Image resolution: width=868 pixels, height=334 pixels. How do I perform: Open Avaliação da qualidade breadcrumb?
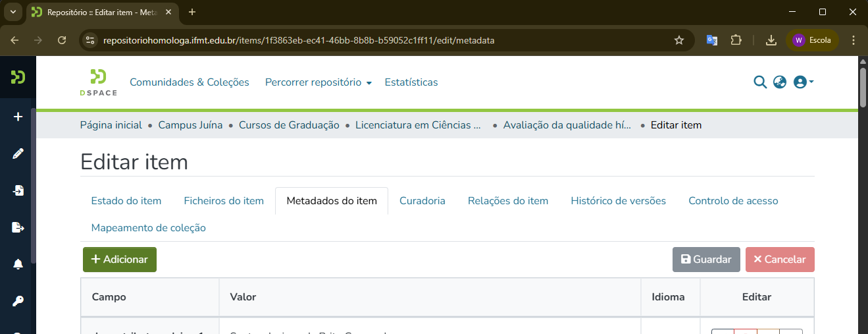click(x=567, y=125)
